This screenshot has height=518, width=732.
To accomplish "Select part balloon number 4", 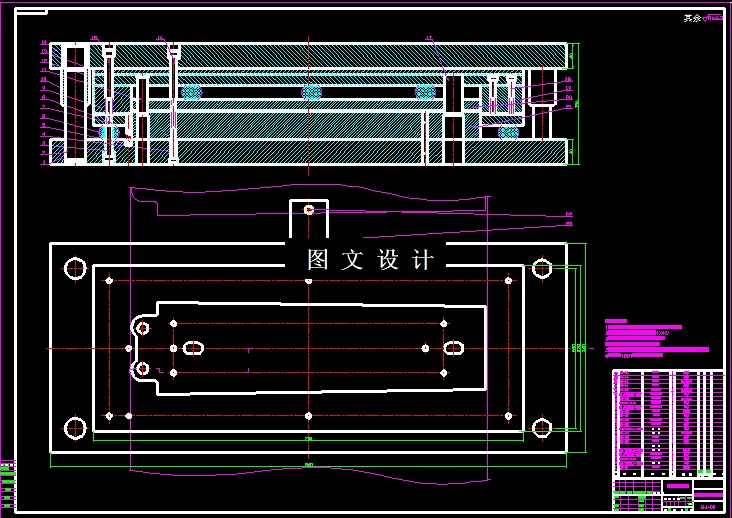I will point(43,134).
